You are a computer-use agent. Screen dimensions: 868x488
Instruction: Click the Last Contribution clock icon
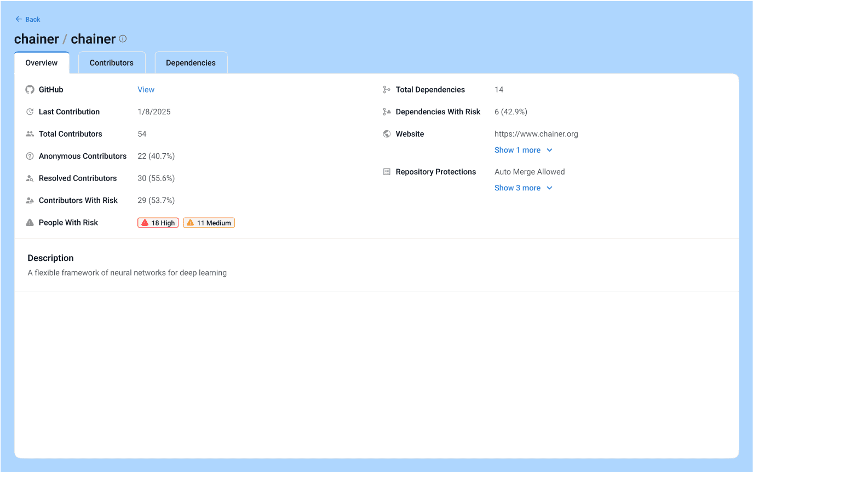tap(30, 112)
